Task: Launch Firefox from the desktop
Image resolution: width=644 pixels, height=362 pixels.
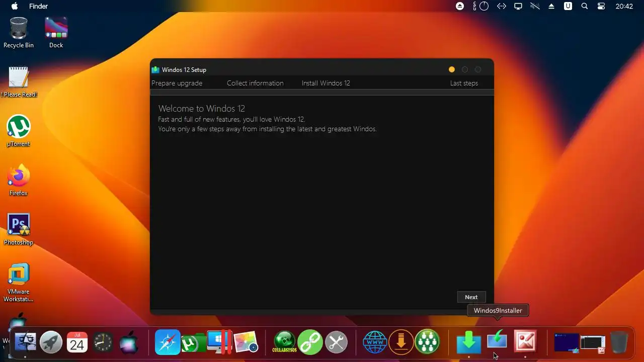Action: tap(19, 180)
